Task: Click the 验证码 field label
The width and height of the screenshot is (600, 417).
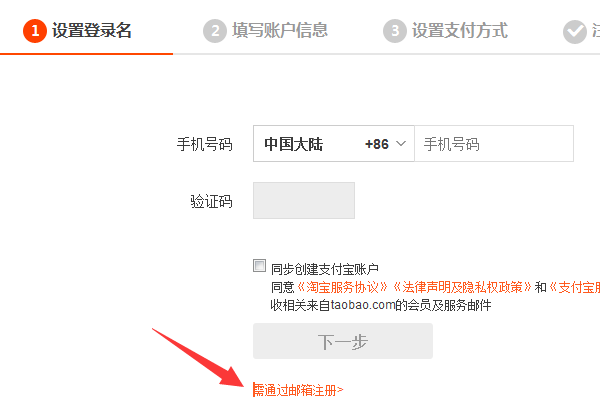Action: (211, 201)
